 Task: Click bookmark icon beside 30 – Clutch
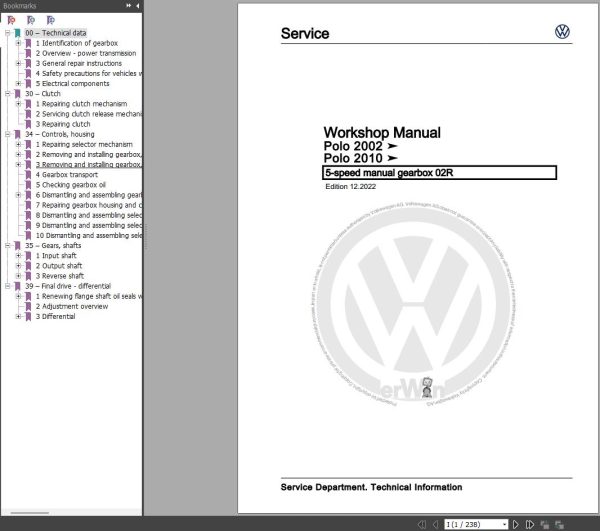pos(18,94)
